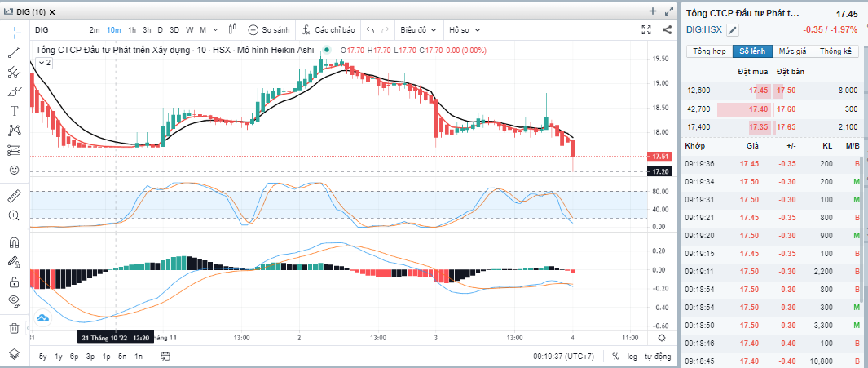
Task: Click the redo arrow
Action: 386,30
